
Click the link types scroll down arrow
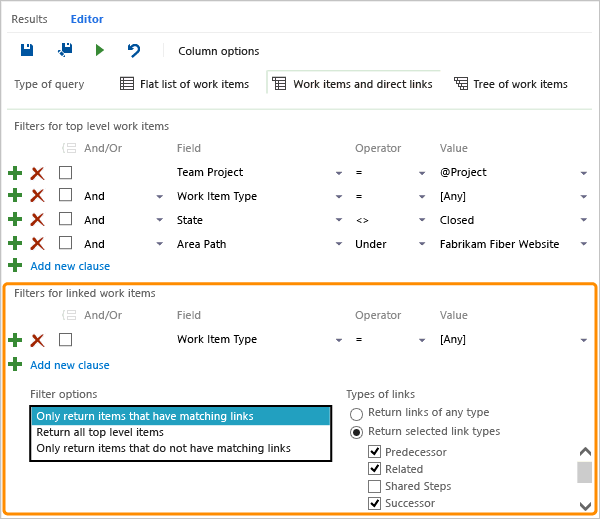coord(585,506)
